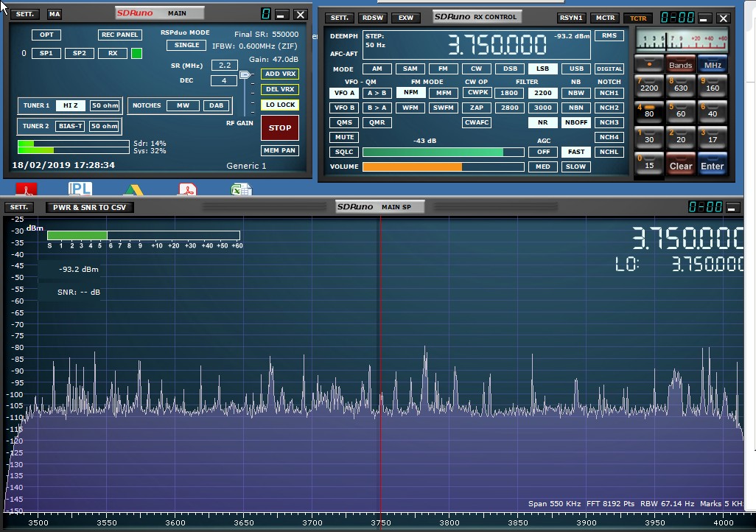Screen dimensions: 756x532
Task: Select 50 ohm input on Tuner 1
Action: [105, 105]
